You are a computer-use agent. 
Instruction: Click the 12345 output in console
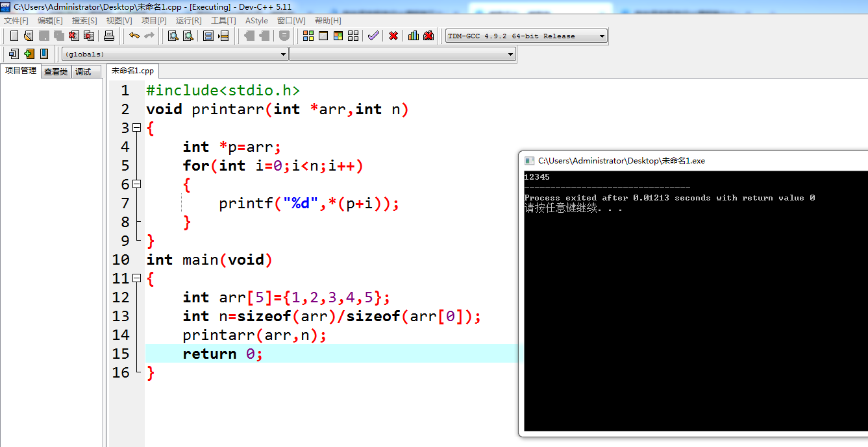[537, 176]
